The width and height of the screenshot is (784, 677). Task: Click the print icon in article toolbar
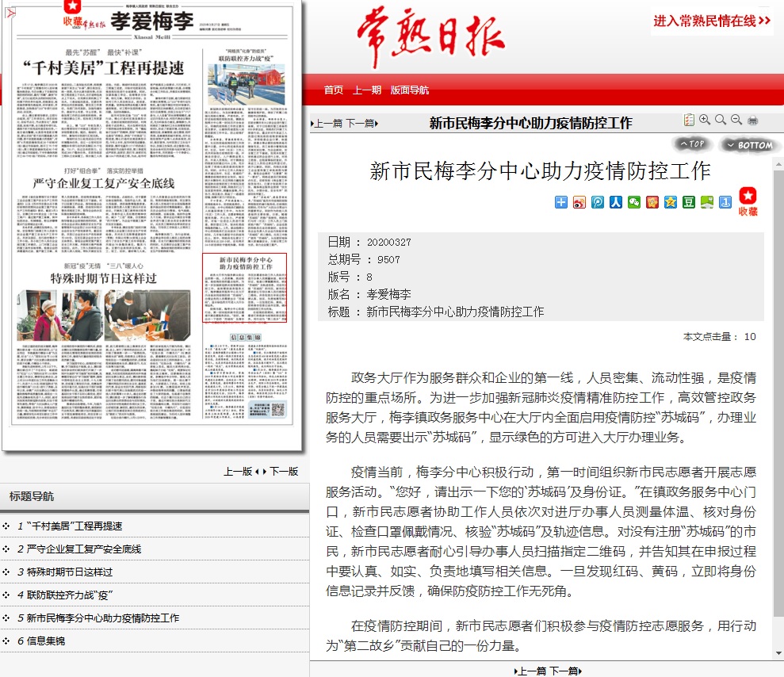pyautogui.click(x=752, y=120)
